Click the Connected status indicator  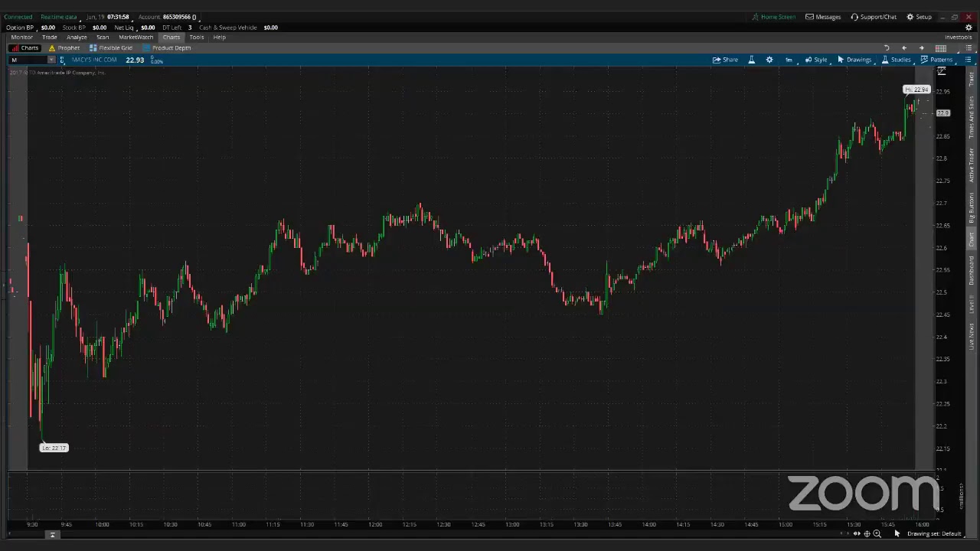click(x=18, y=17)
